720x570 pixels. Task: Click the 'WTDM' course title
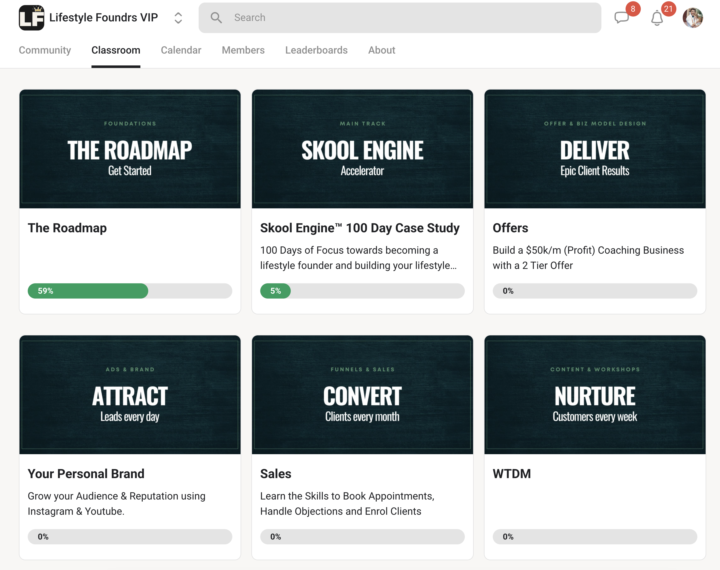click(x=512, y=474)
